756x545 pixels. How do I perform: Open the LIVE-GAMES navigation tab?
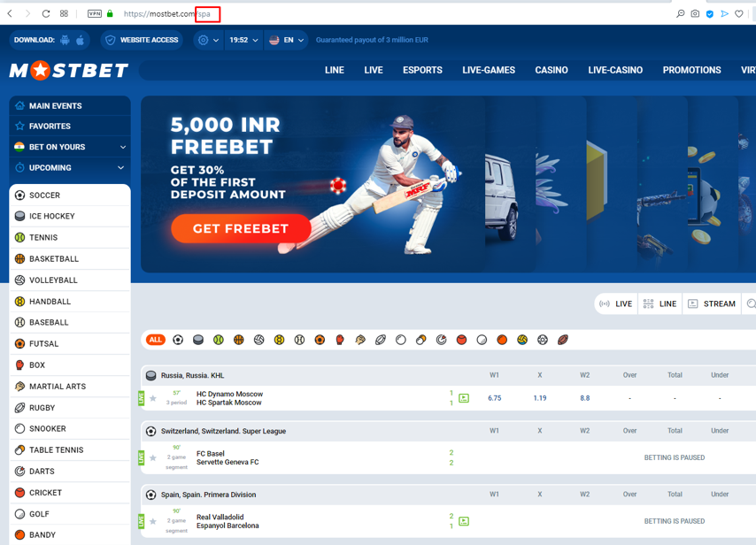click(489, 71)
